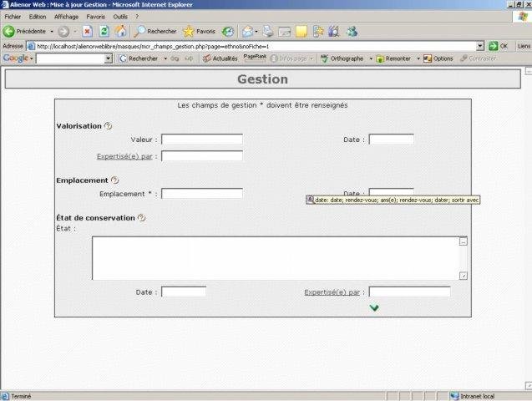Open the dropdown beside Précédente
This screenshot has width=532, height=401.
coord(52,32)
